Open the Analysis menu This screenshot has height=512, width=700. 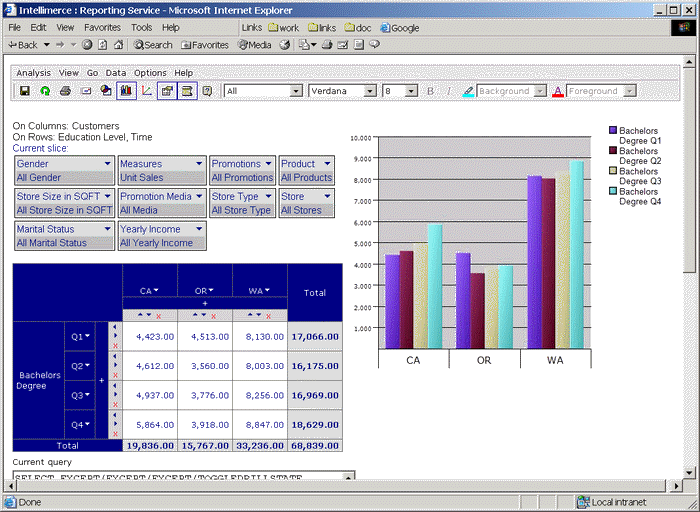33,73
